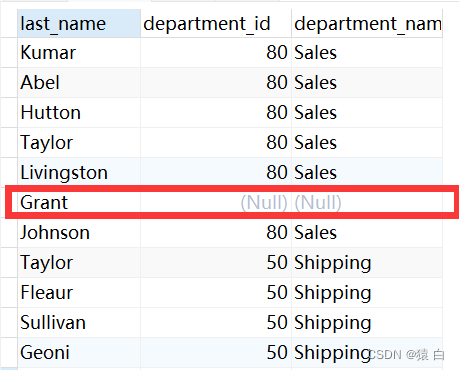Click the Null department_name cell for Grant
Screen dimensions: 459x370
pyautogui.click(x=367, y=202)
